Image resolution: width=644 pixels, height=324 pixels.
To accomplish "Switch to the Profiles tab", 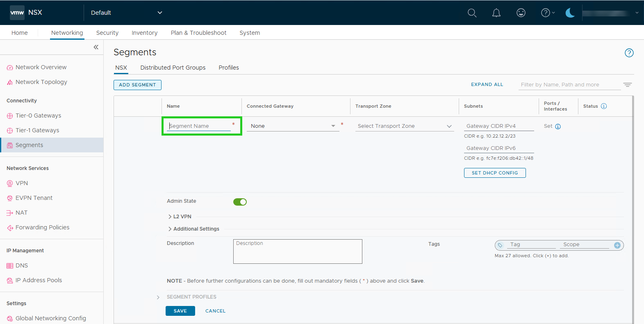I will (229, 68).
